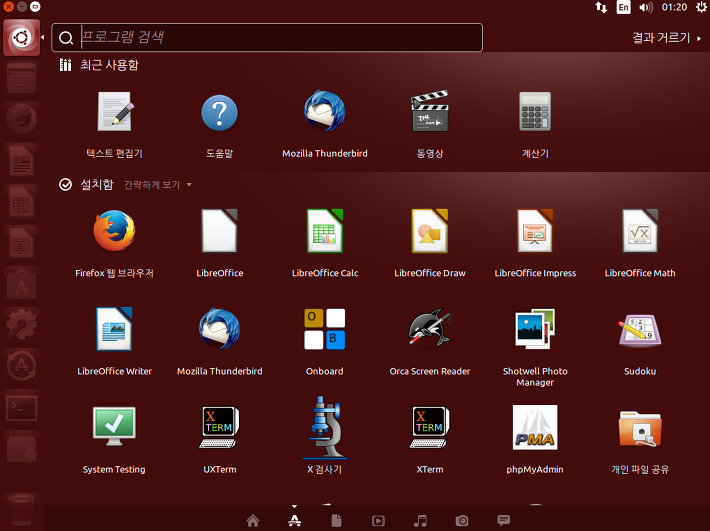Image resolution: width=710 pixels, height=531 pixels.
Task: Open System Settings from the launcher
Action: coord(21,324)
